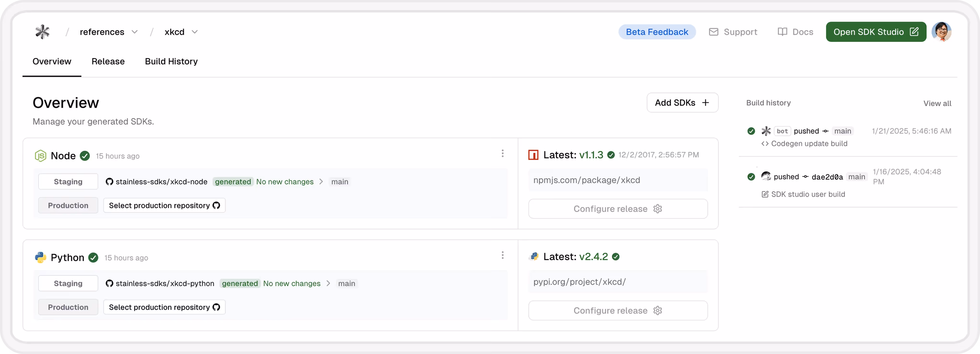Click View all build history
Screen dimensions: 980x354
click(x=937, y=103)
